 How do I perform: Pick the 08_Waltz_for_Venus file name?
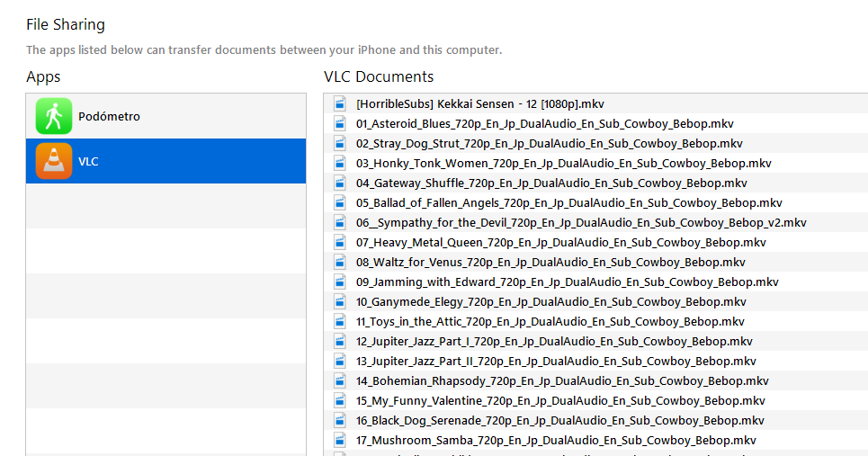(x=550, y=262)
